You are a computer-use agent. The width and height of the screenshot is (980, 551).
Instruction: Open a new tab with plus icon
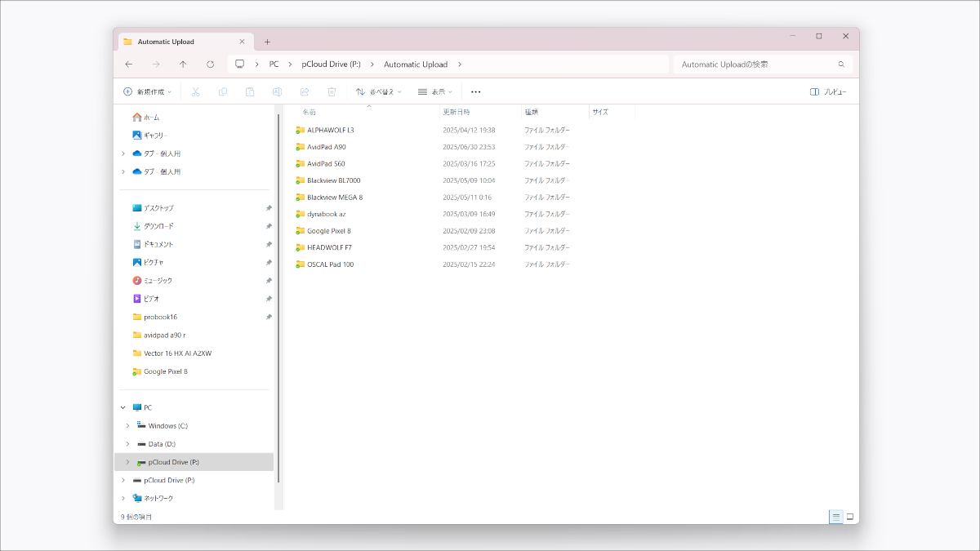click(267, 42)
